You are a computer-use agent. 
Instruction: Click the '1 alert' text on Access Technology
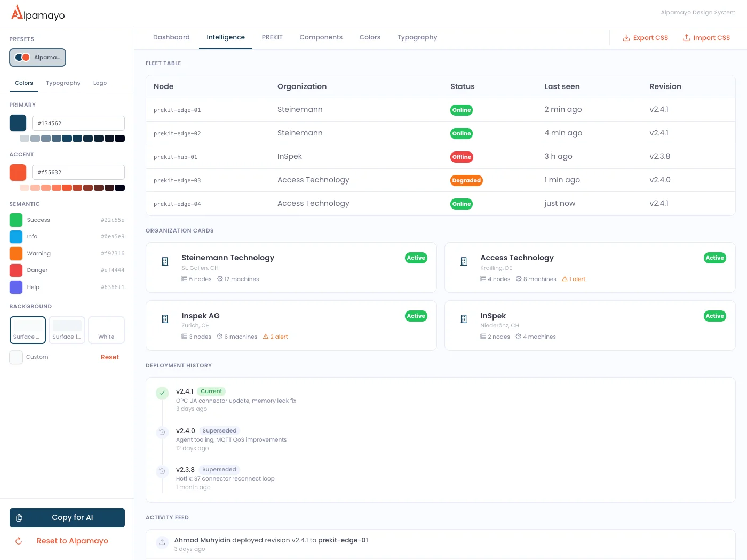coord(577,279)
